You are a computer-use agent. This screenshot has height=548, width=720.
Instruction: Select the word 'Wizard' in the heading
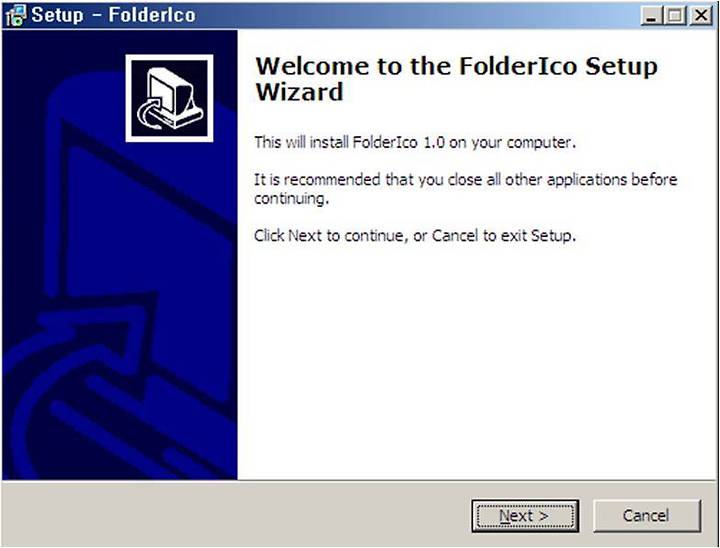tap(299, 92)
